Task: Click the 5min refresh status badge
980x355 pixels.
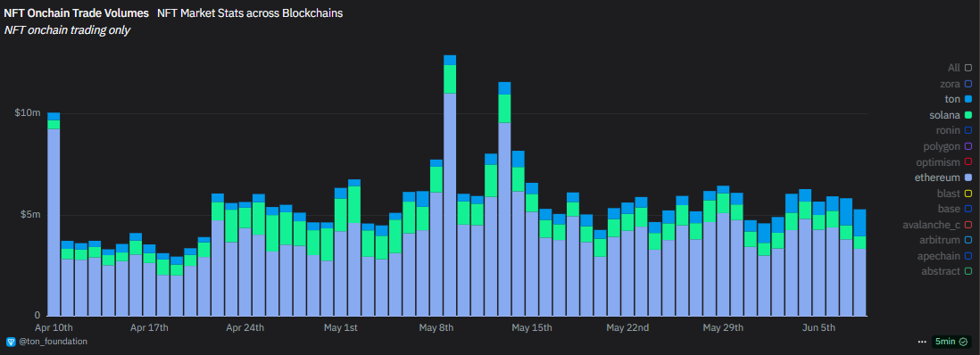Action: pyautogui.click(x=951, y=342)
